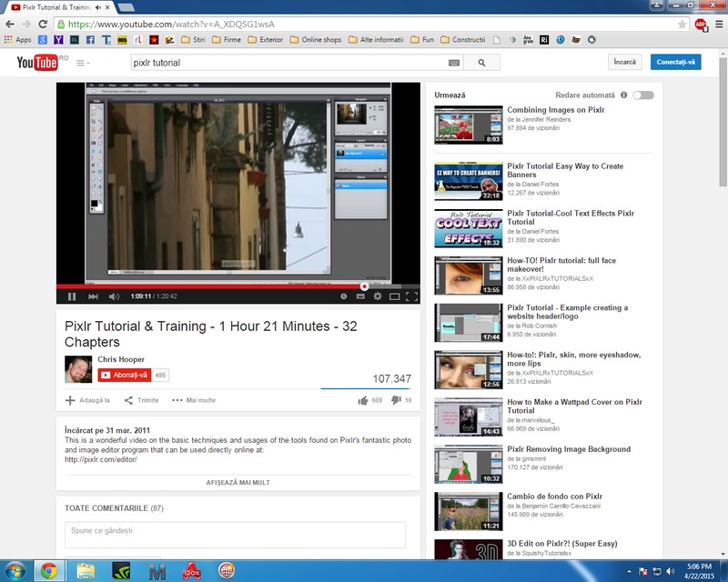Click the Watch Later clock icon in player
This screenshot has width=728, height=582.
pyautogui.click(x=344, y=296)
